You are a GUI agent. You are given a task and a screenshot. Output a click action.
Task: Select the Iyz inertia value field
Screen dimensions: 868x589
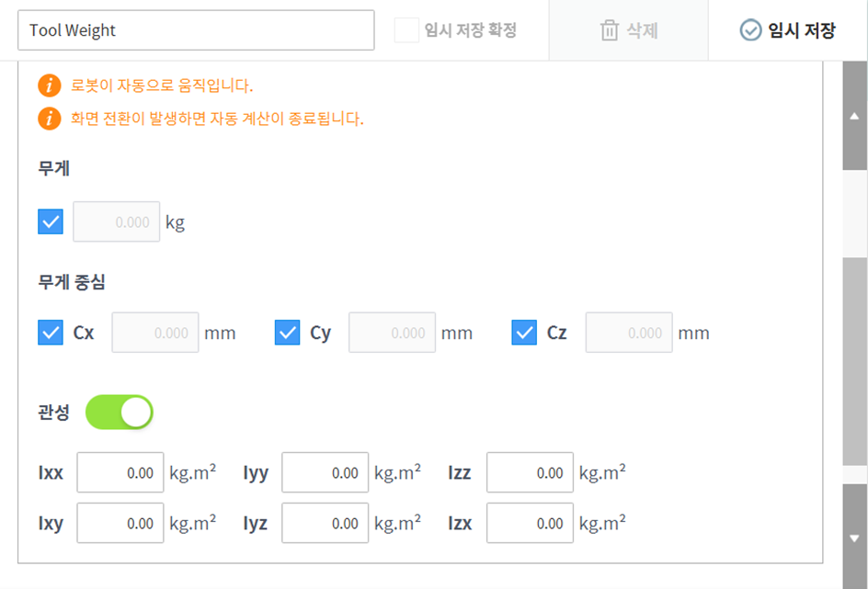(324, 523)
